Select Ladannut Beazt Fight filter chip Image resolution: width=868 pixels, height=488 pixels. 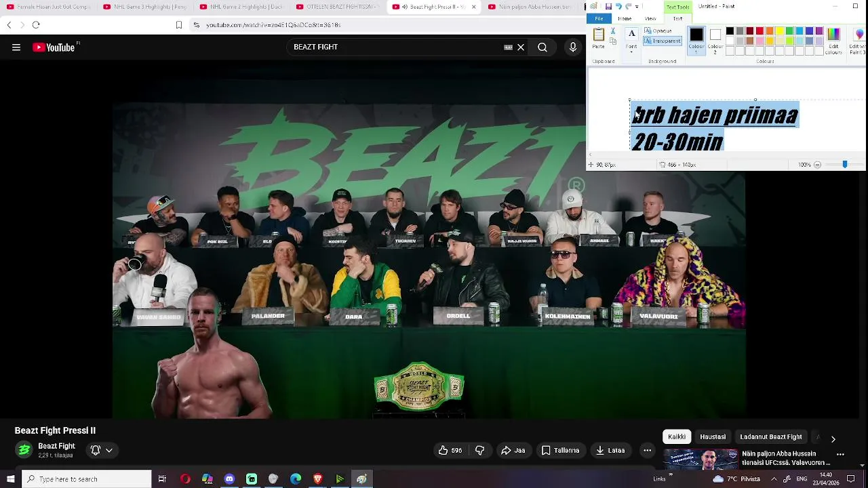(771, 436)
